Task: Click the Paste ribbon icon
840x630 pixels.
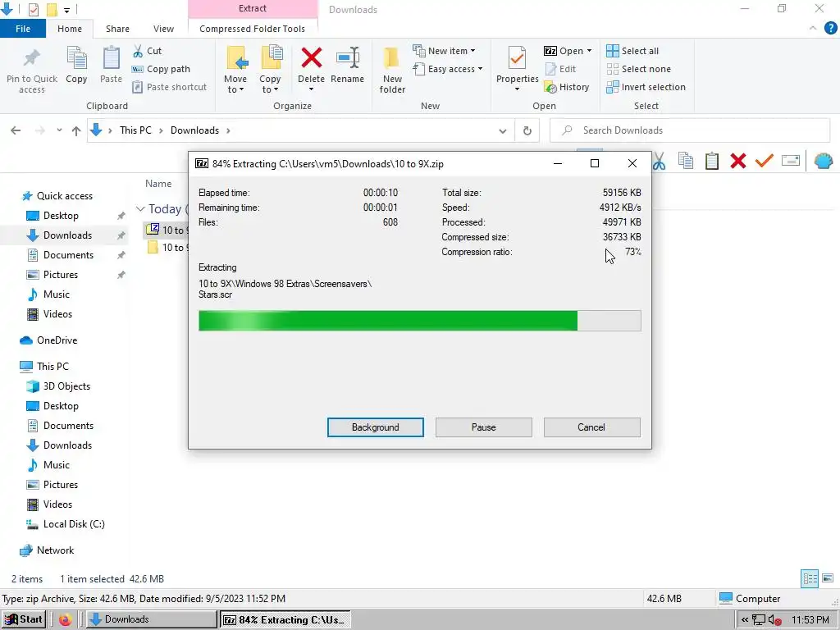Action: point(111,58)
